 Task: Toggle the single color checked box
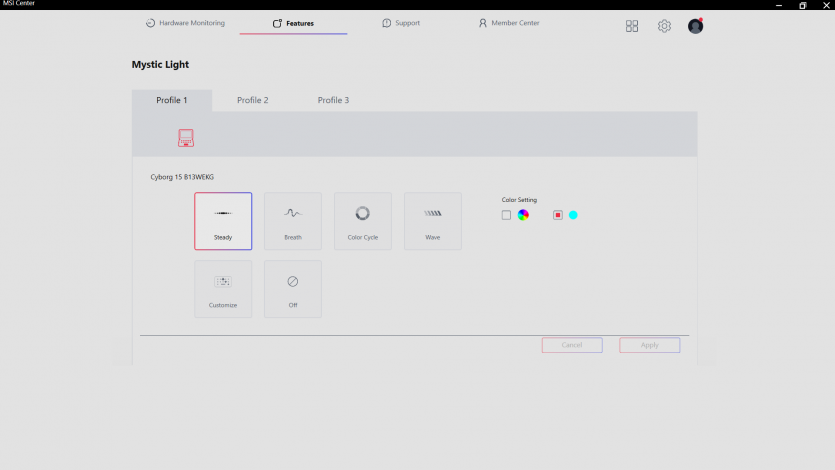[558, 215]
